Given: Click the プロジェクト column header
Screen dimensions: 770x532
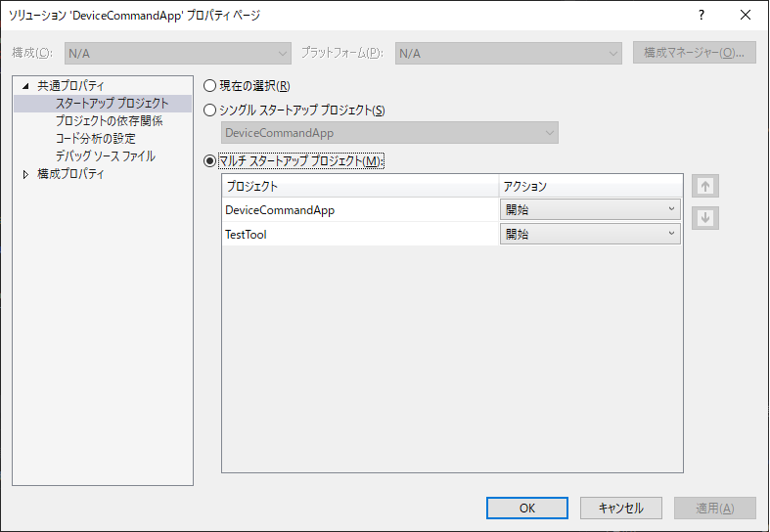Looking at the screenshot, I should click(x=360, y=186).
